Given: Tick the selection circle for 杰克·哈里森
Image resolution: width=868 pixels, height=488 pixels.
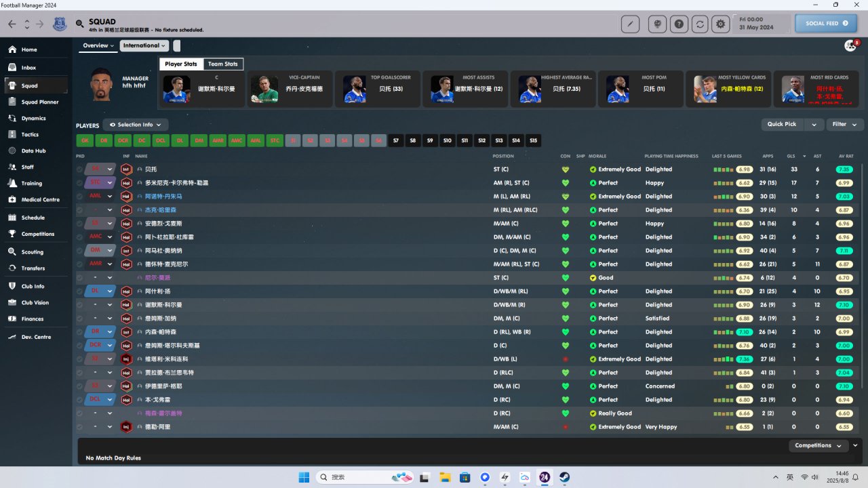Looking at the screenshot, I should pyautogui.click(x=79, y=210).
